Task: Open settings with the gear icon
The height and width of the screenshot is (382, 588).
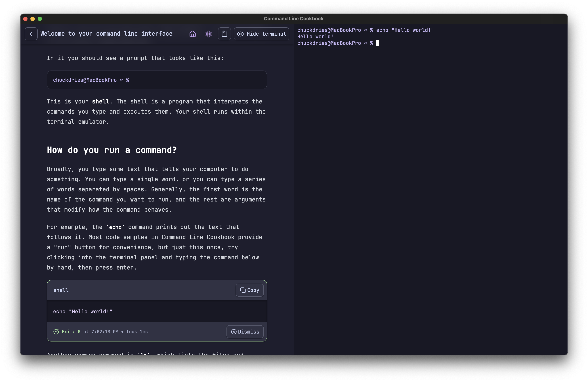Action: tap(209, 34)
